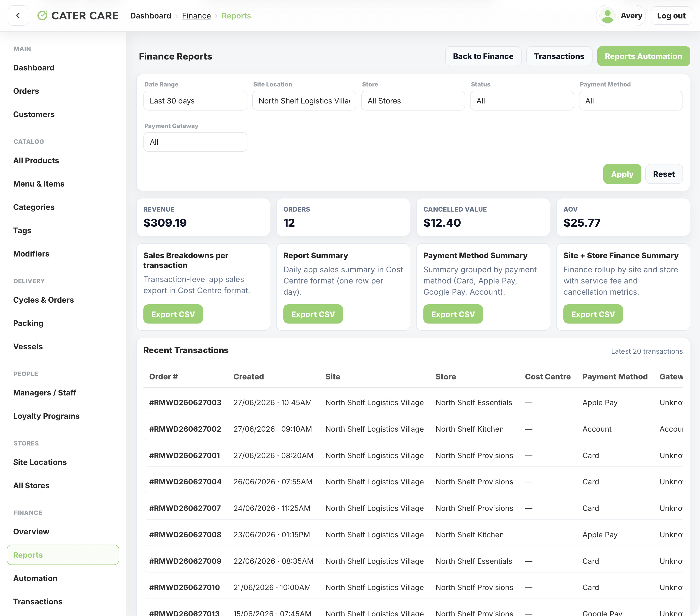Open Finance Overview in the sidebar

pos(31,531)
